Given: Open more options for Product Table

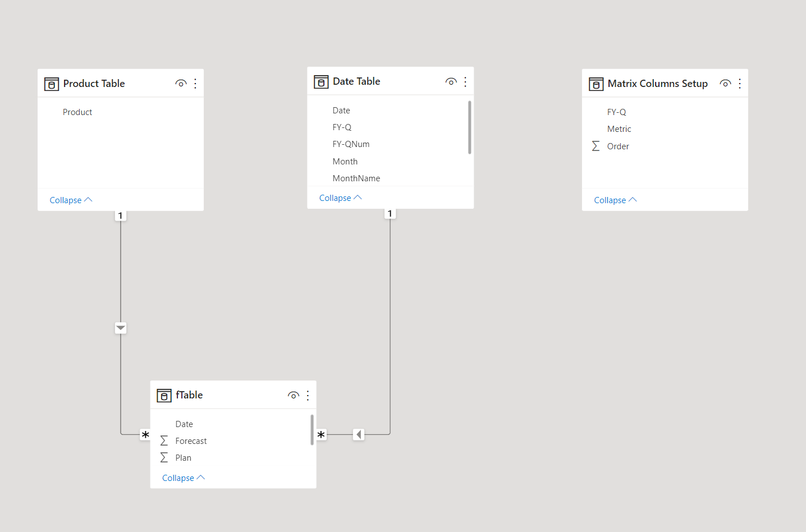Looking at the screenshot, I should click(195, 84).
